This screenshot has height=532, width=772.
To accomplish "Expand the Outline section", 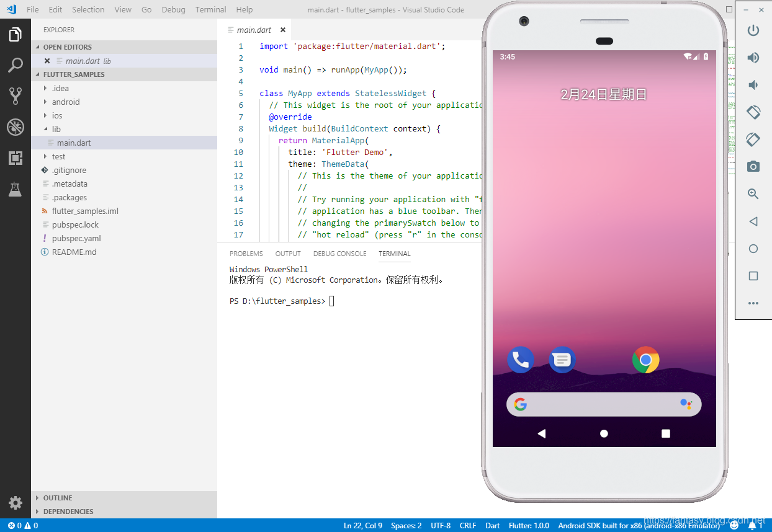I will [x=124, y=498].
